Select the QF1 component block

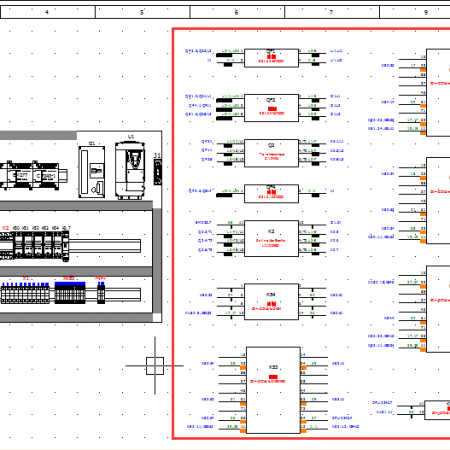coord(271,58)
